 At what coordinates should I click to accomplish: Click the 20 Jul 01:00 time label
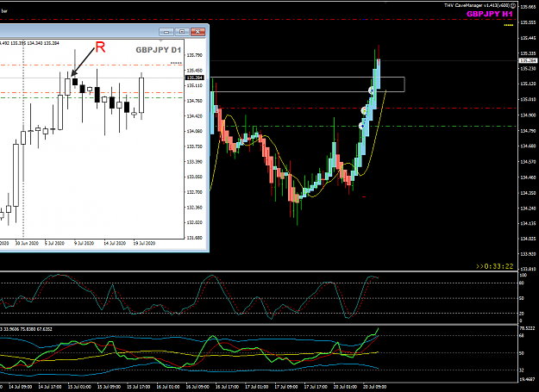coord(345,387)
